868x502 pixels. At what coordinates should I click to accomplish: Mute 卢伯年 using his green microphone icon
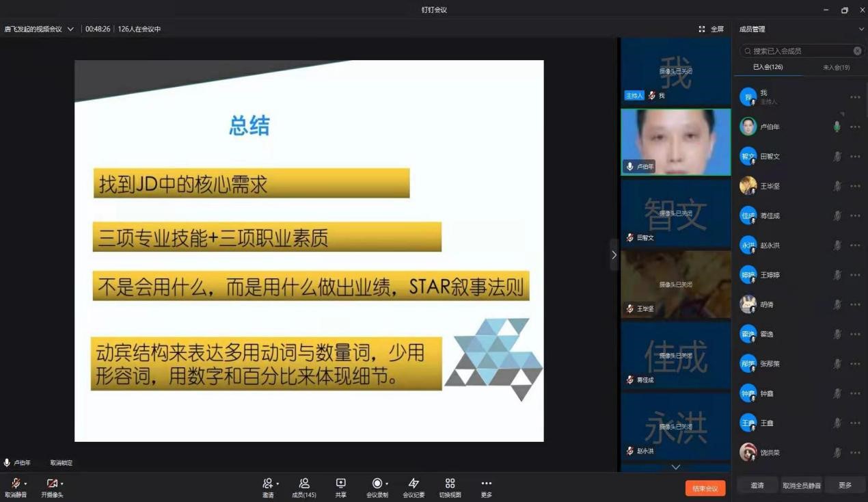pos(837,127)
